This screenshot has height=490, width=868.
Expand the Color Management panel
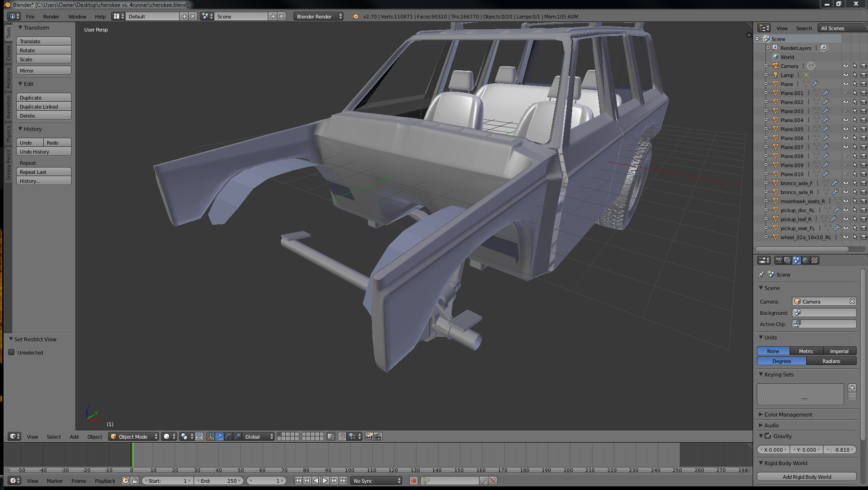click(788, 414)
